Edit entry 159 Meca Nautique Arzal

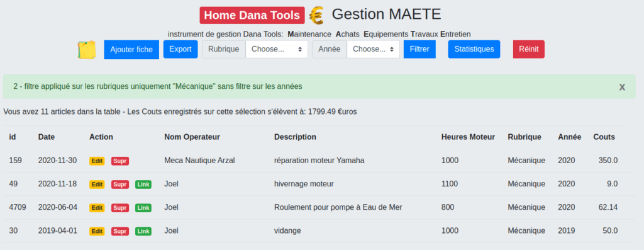pos(97,161)
